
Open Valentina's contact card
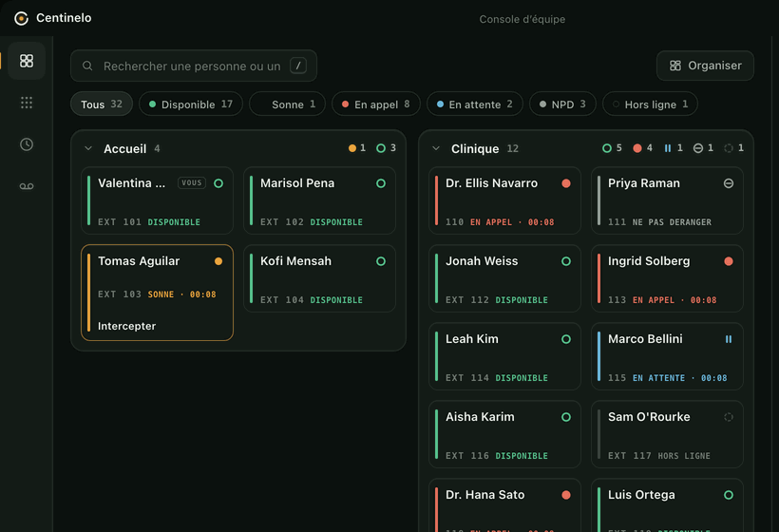tap(157, 200)
